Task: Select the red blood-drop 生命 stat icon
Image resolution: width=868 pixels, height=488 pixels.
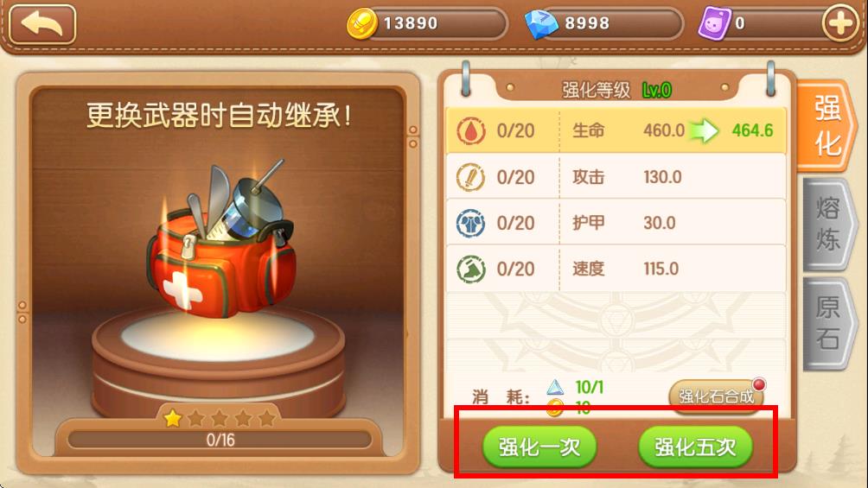Action: pyautogui.click(x=470, y=131)
